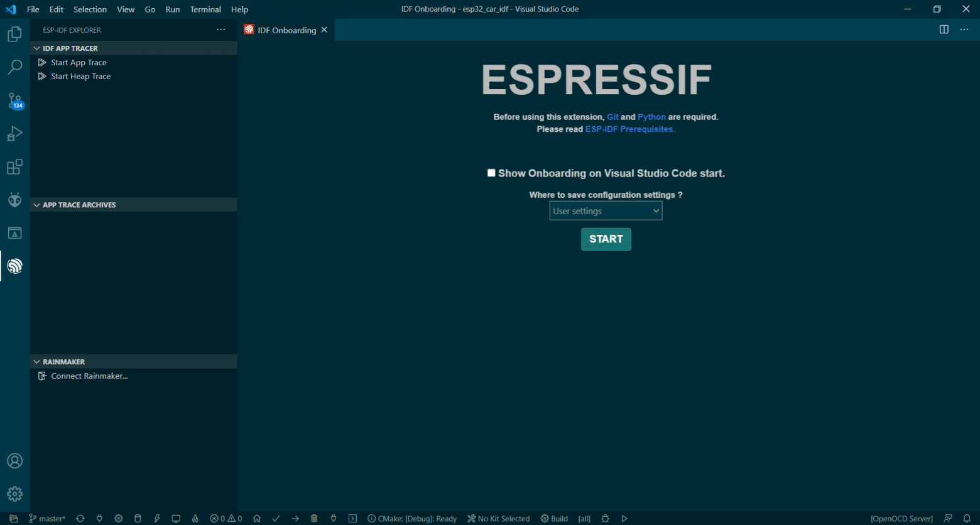Click the feedback icon in status bar

click(948, 519)
